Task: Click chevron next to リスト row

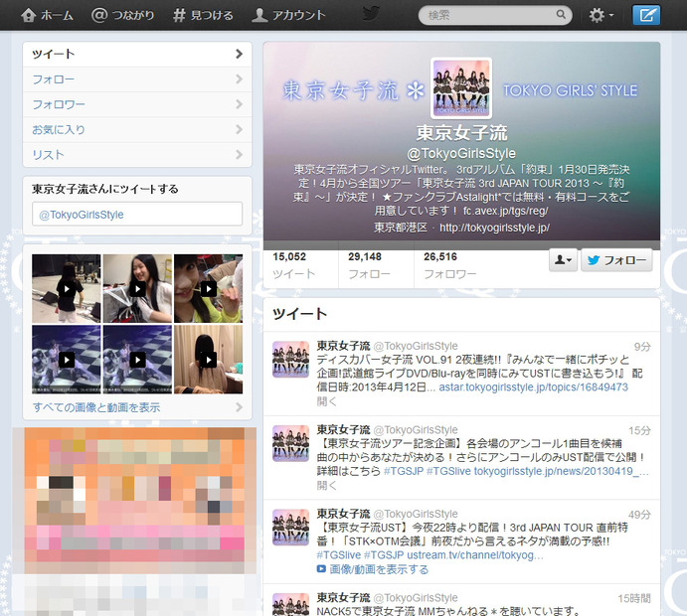Action: click(239, 154)
